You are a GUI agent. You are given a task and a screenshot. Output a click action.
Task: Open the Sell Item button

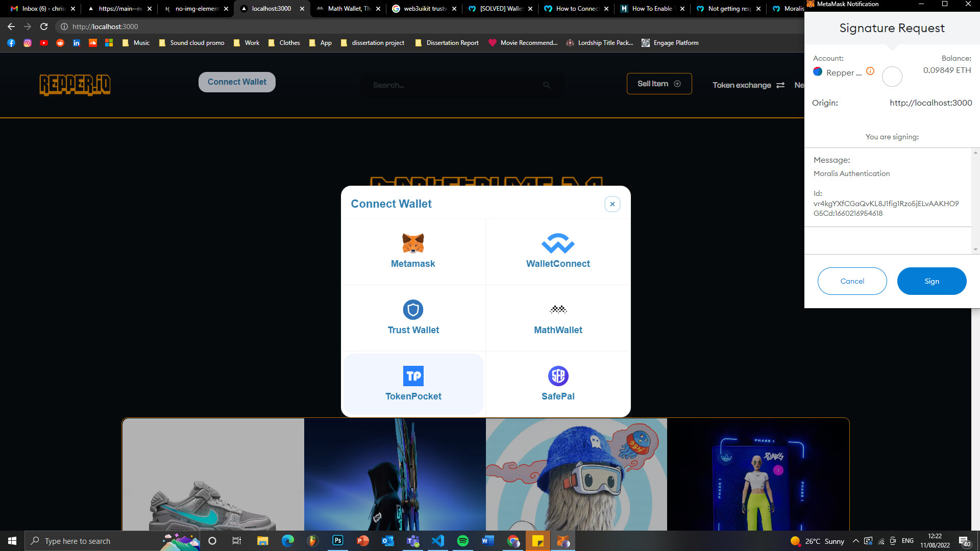coord(659,84)
